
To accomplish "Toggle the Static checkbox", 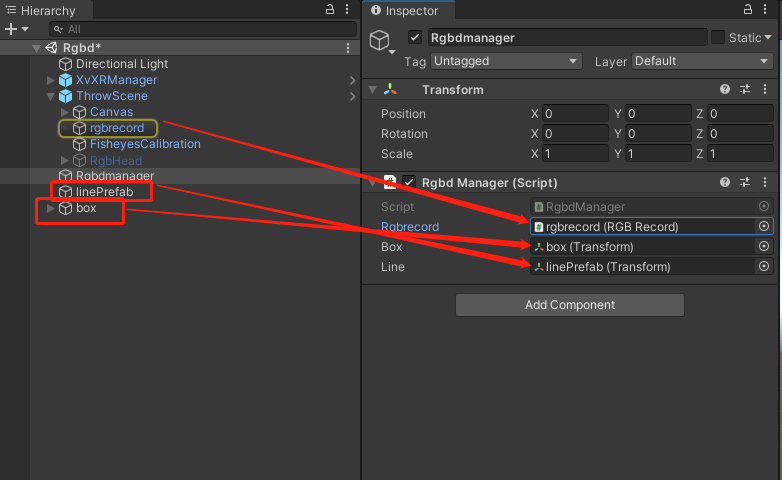I will 718,37.
